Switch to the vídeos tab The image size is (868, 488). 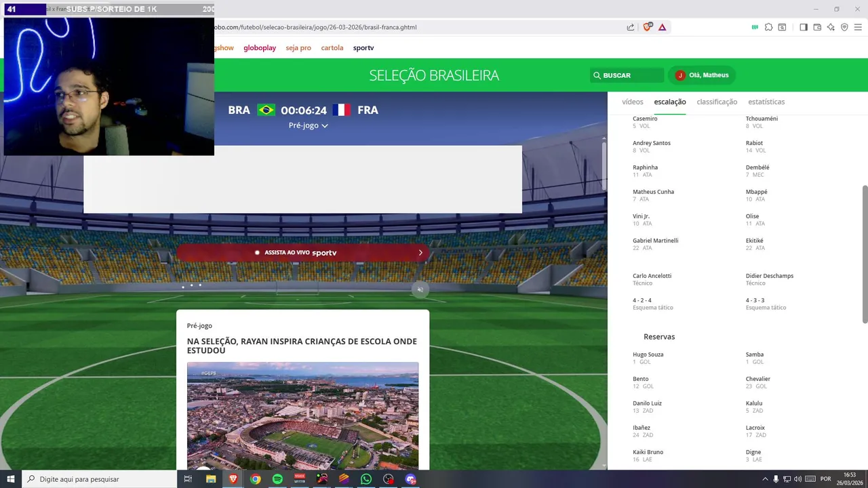coord(632,102)
